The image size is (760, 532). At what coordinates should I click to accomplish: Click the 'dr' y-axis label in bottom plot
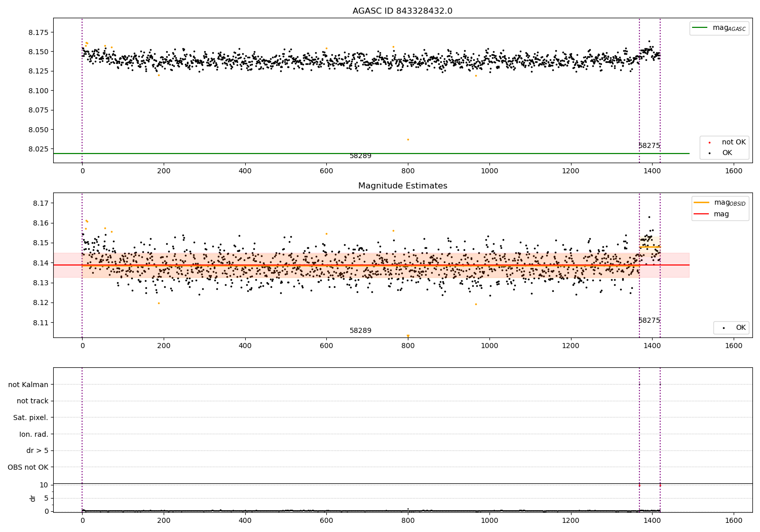33,498
